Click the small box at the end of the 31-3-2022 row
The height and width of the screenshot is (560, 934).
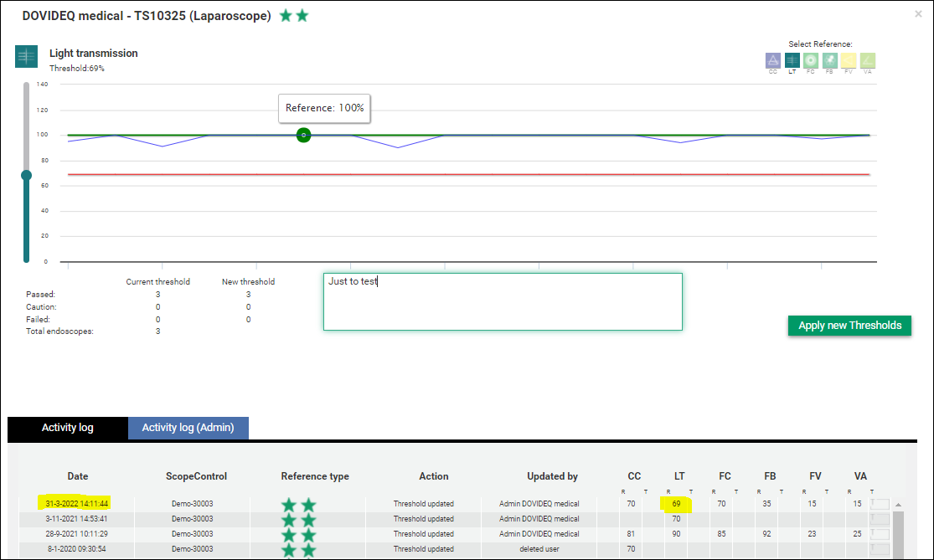click(880, 504)
